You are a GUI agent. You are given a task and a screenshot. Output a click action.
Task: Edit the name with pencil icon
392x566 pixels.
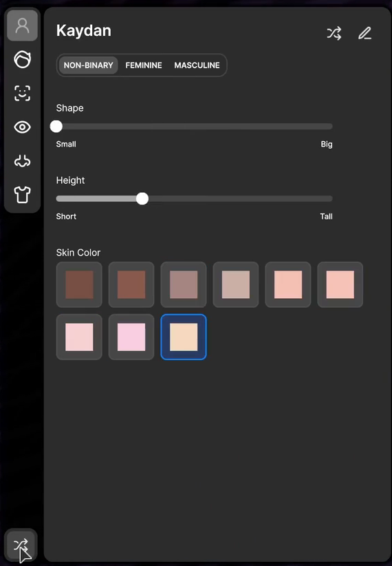365,33
